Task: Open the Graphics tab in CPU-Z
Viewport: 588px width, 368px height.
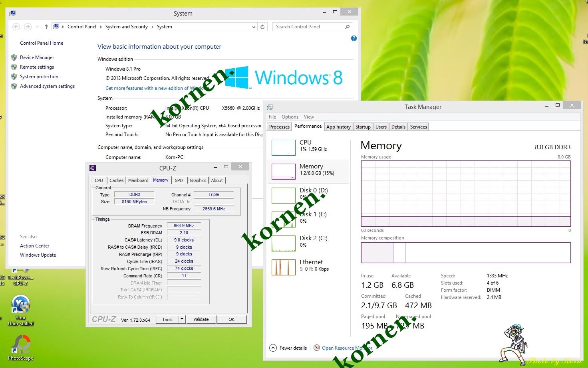Action: point(198,180)
